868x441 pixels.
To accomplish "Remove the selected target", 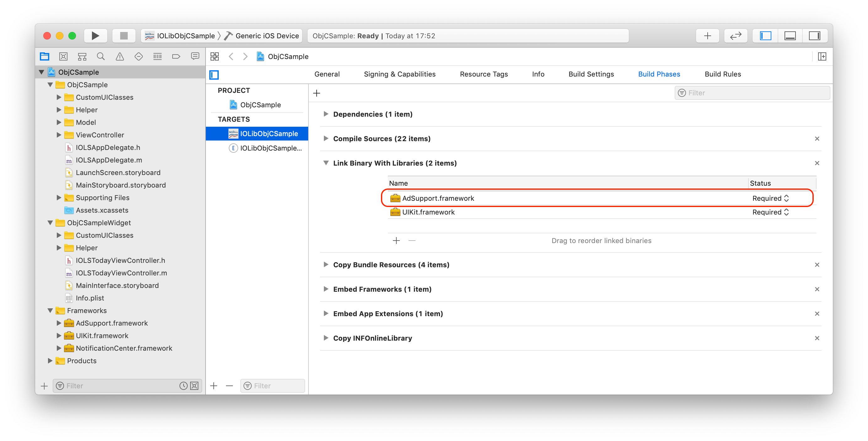I will 229,386.
